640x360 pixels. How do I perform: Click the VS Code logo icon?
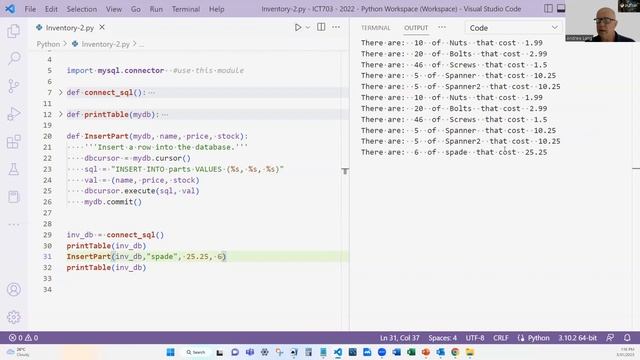10,9
